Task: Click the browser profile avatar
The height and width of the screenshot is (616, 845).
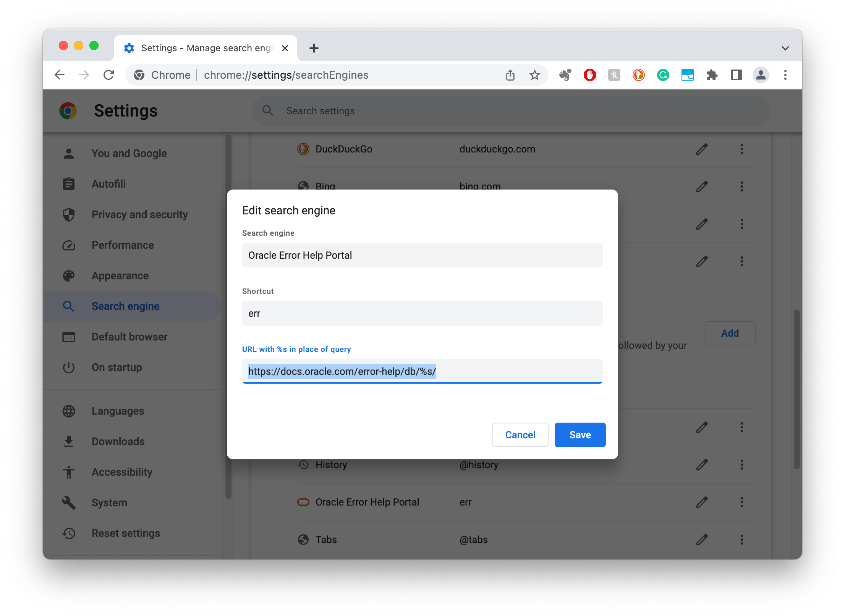Action: pyautogui.click(x=761, y=75)
